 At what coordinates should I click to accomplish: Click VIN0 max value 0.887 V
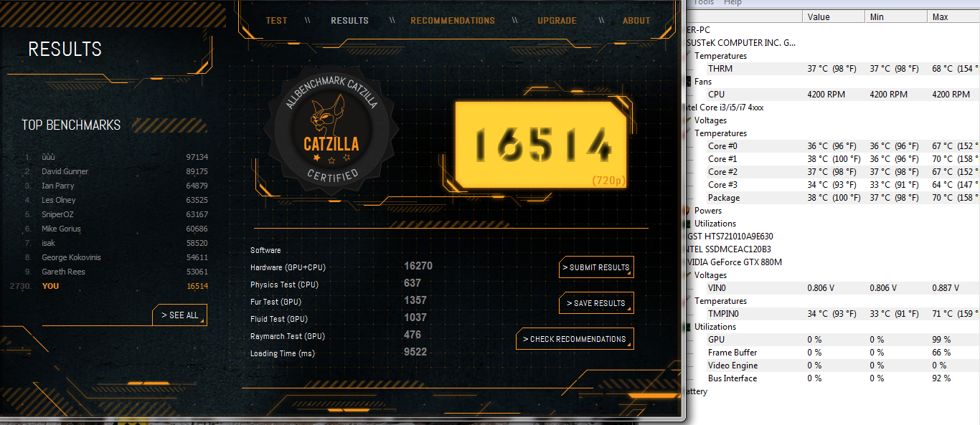[x=946, y=288]
